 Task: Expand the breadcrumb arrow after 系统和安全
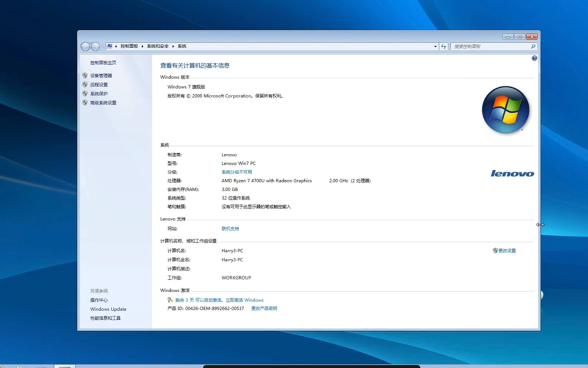tap(174, 46)
